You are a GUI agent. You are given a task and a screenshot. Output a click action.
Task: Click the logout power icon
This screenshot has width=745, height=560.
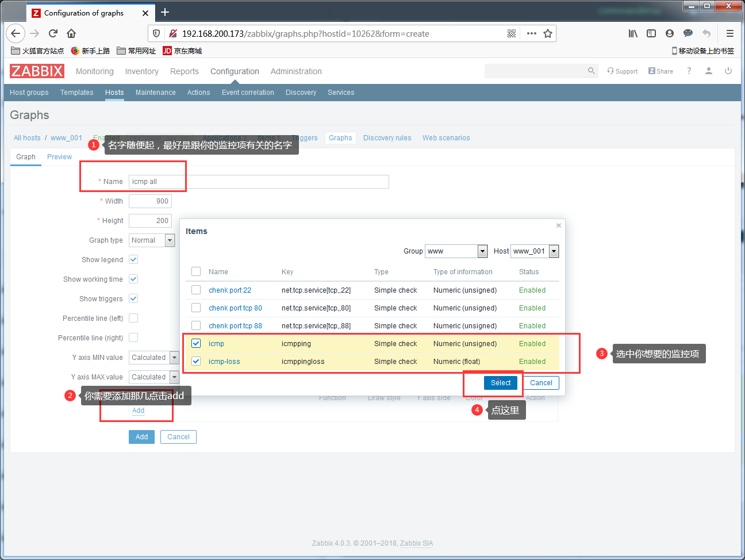(x=728, y=71)
